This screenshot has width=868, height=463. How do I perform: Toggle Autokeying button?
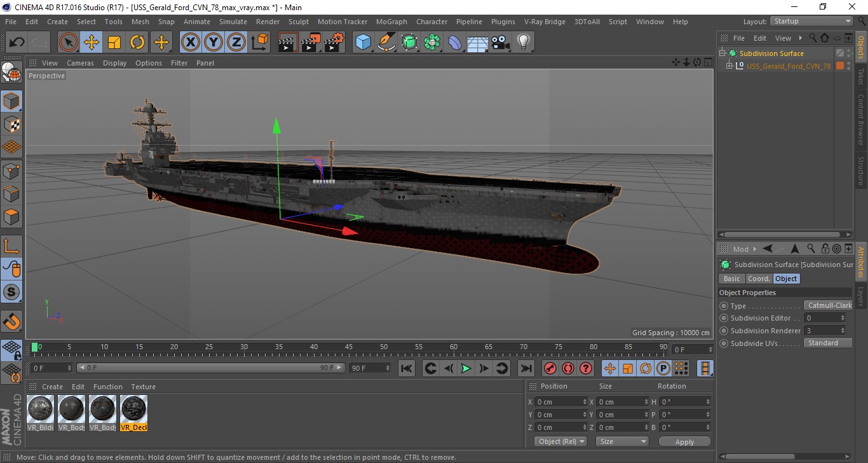pyautogui.click(x=568, y=368)
